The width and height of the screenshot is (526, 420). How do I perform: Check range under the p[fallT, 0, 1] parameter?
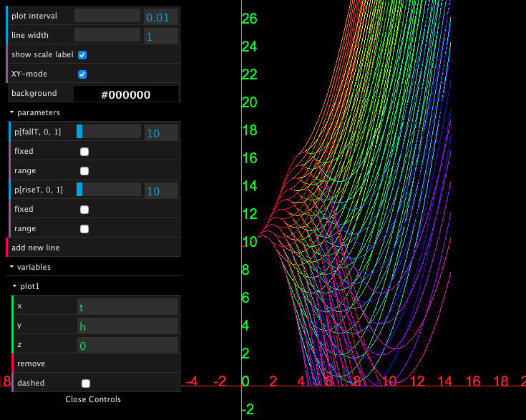pyautogui.click(x=84, y=171)
